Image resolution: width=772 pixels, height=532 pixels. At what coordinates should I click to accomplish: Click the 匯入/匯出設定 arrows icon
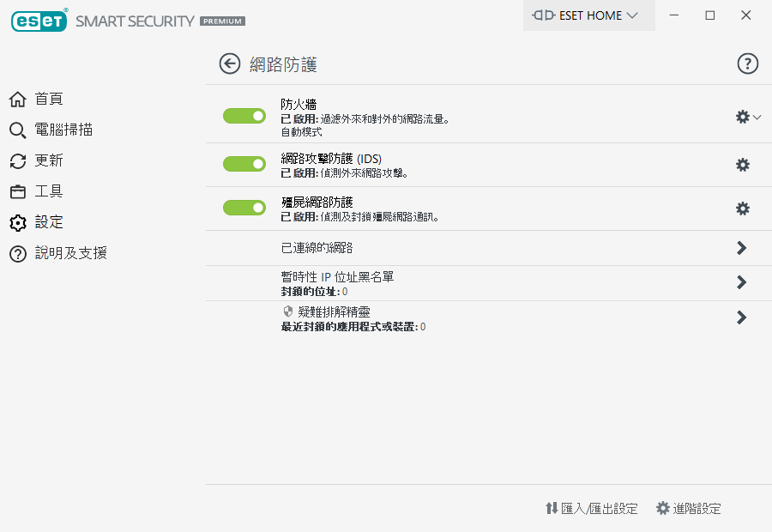[x=552, y=508]
